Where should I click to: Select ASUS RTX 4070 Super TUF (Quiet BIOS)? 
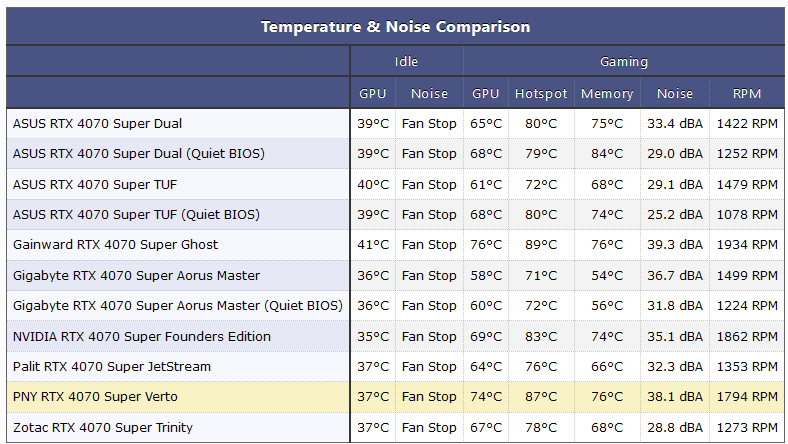pos(135,215)
